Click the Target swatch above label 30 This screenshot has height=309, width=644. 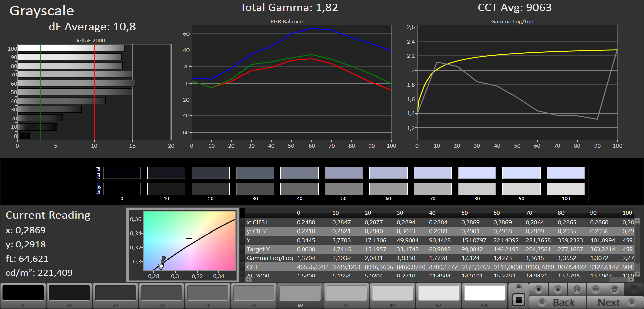pyautogui.click(x=255, y=189)
